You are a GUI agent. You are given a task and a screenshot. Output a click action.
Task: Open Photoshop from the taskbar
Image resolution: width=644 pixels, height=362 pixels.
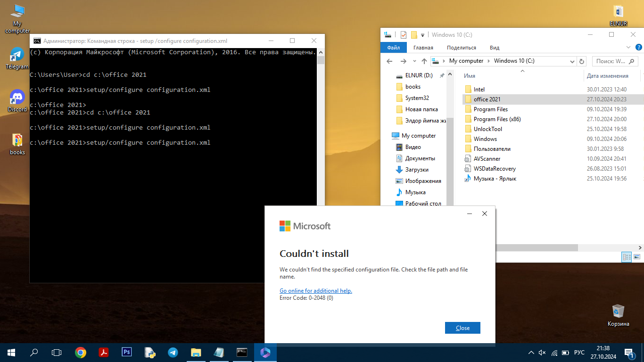coord(127,352)
